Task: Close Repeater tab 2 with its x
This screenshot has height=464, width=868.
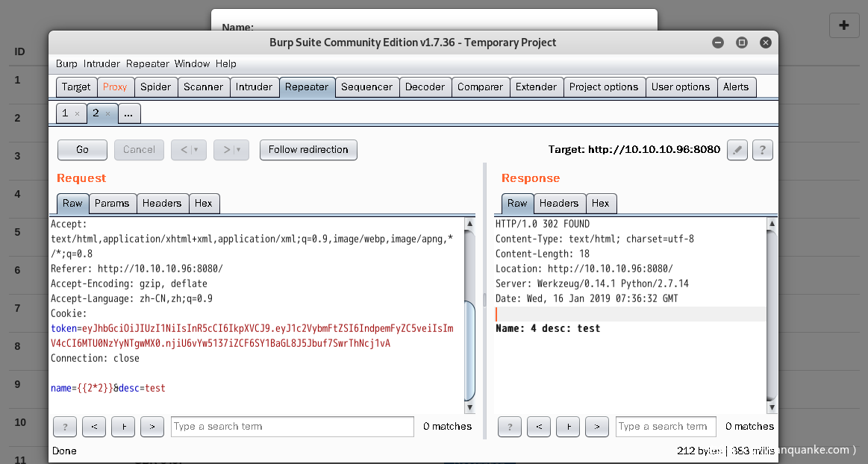Action: point(107,114)
